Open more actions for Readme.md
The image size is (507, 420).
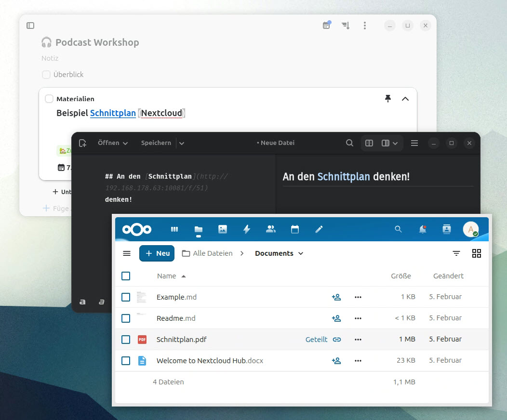point(358,318)
